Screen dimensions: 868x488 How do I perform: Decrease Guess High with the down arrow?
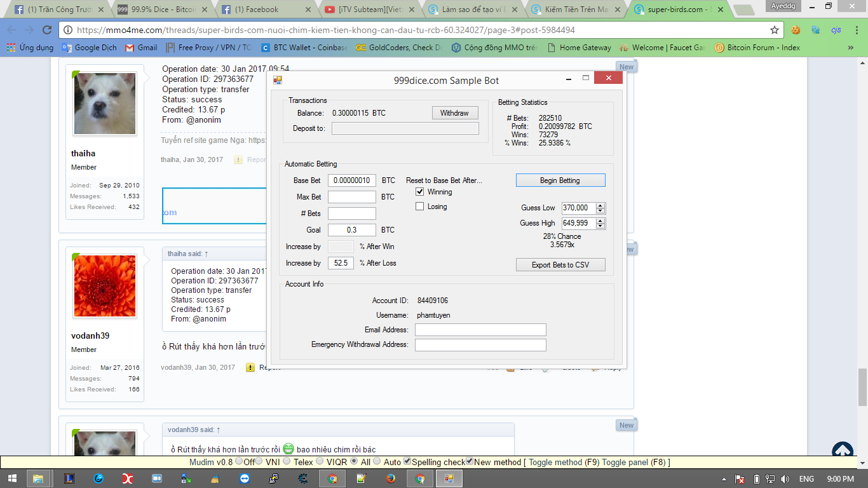600,226
